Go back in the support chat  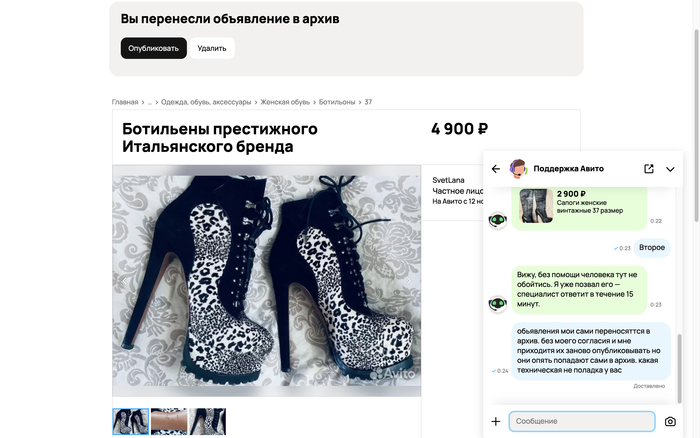click(x=496, y=169)
